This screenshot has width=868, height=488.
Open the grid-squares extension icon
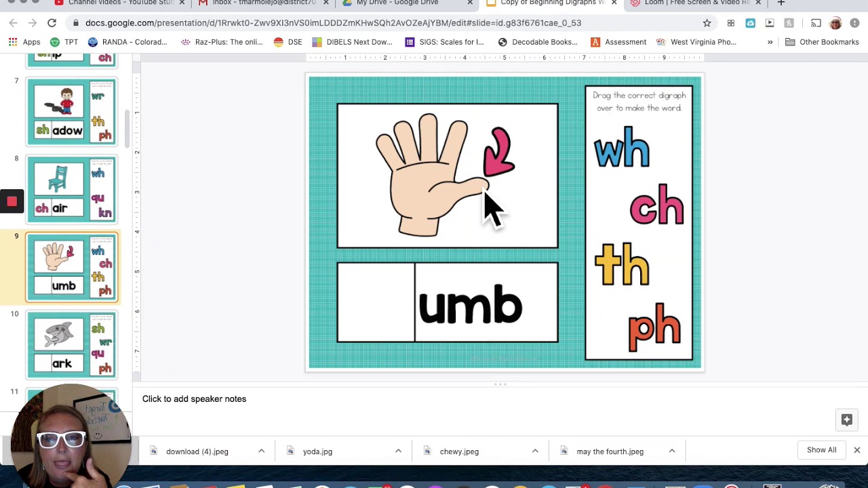click(731, 23)
